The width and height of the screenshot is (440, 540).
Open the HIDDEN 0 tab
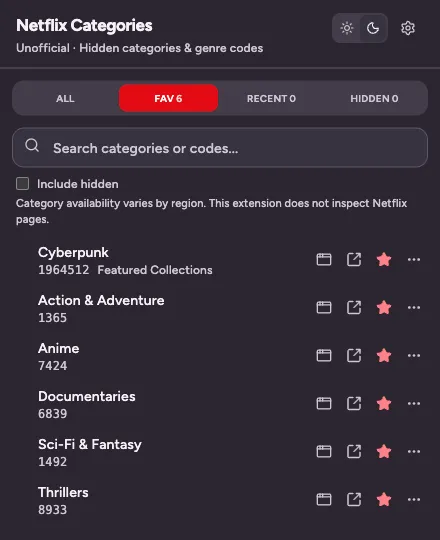[x=374, y=98]
